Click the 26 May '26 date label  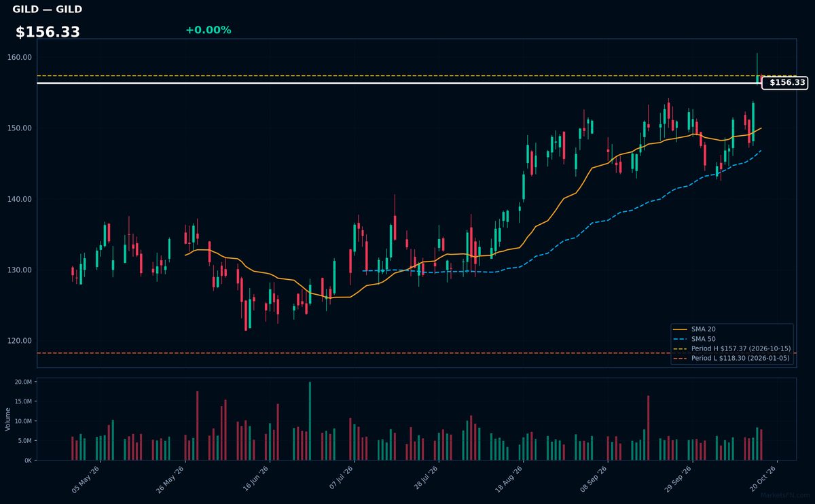pyautogui.click(x=169, y=479)
